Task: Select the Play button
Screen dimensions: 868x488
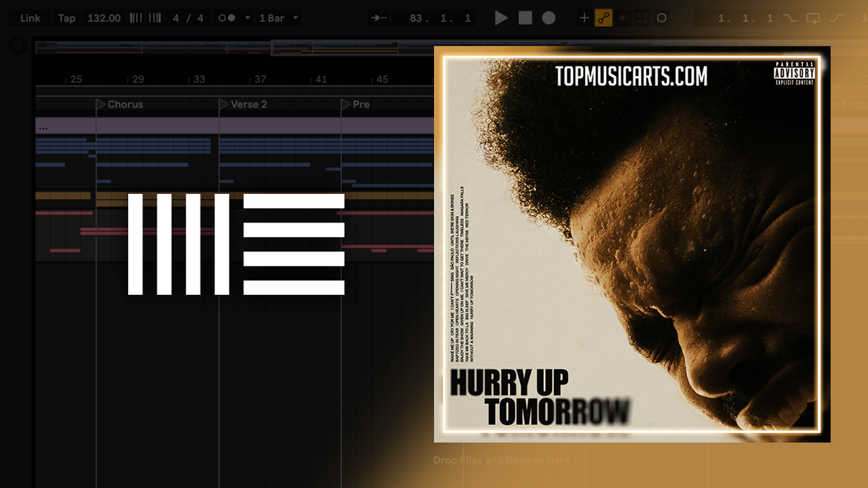Action: (502, 17)
